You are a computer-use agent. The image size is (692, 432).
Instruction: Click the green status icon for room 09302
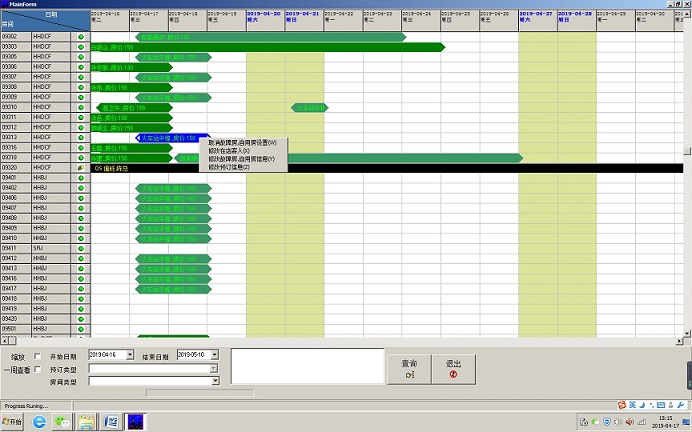(81, 37)
